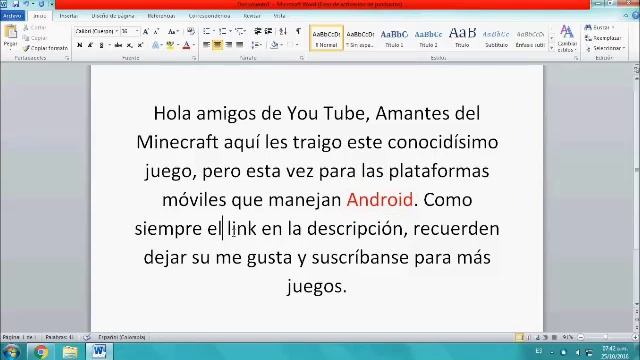Click the clear formatting icon
The image size is (640, 360).
pyautogui.click(x=191, y=31)
